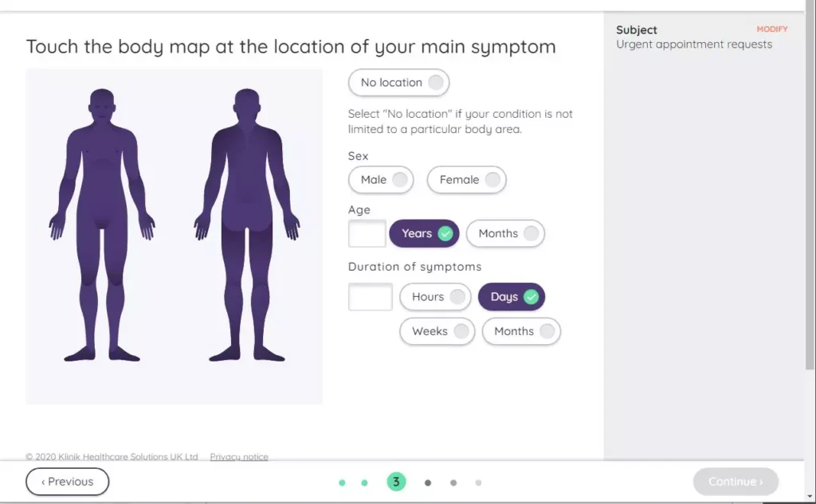Open the Privacy notice link
The height and width of the screenshot is (504, 816).
point(239,457)
